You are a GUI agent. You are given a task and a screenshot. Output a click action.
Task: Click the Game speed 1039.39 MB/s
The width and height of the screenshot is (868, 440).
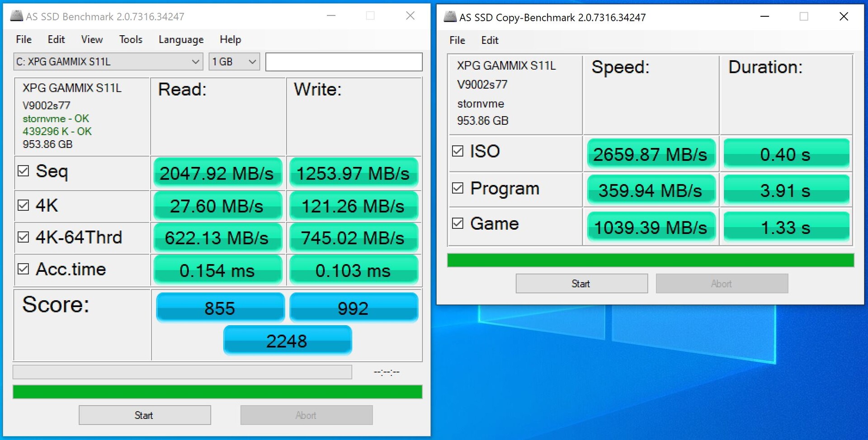tap(651, 227)
